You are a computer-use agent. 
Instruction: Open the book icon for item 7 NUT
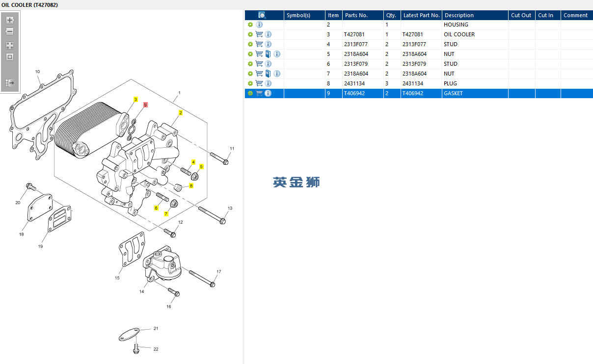[268, 74]
